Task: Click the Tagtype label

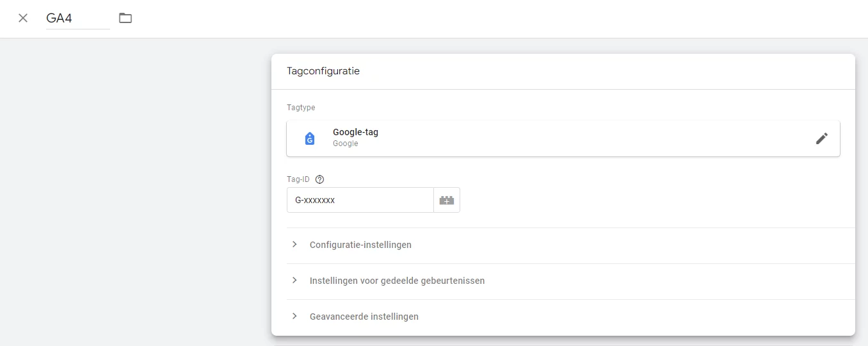Action: [301, 108]
